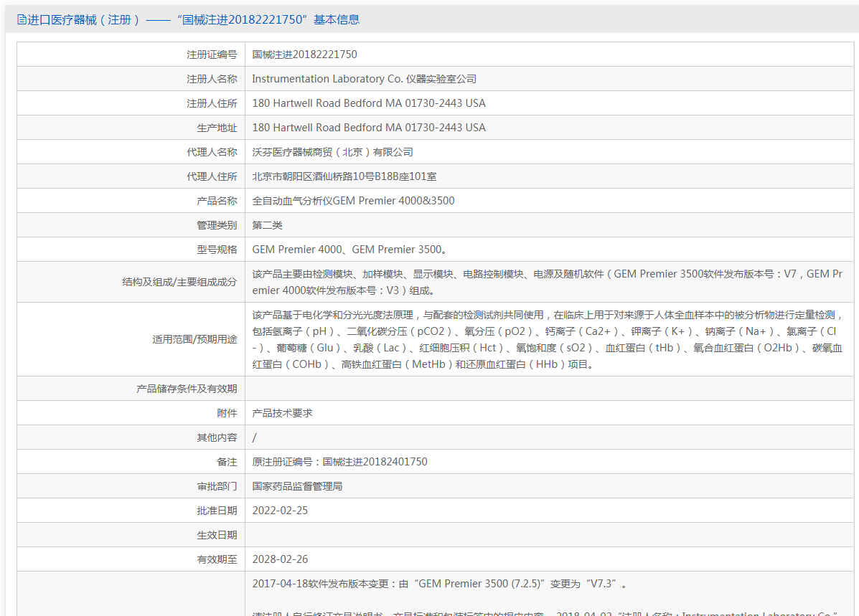Click the label 生产地址
The height and width of the screenshot is (616, 859).
(217, 128)
